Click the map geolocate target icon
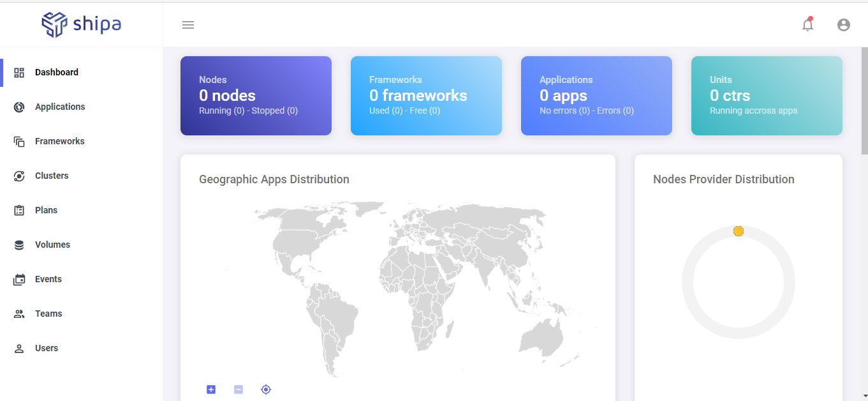Screen dimensions: 868x401 [x=266, y=389]
